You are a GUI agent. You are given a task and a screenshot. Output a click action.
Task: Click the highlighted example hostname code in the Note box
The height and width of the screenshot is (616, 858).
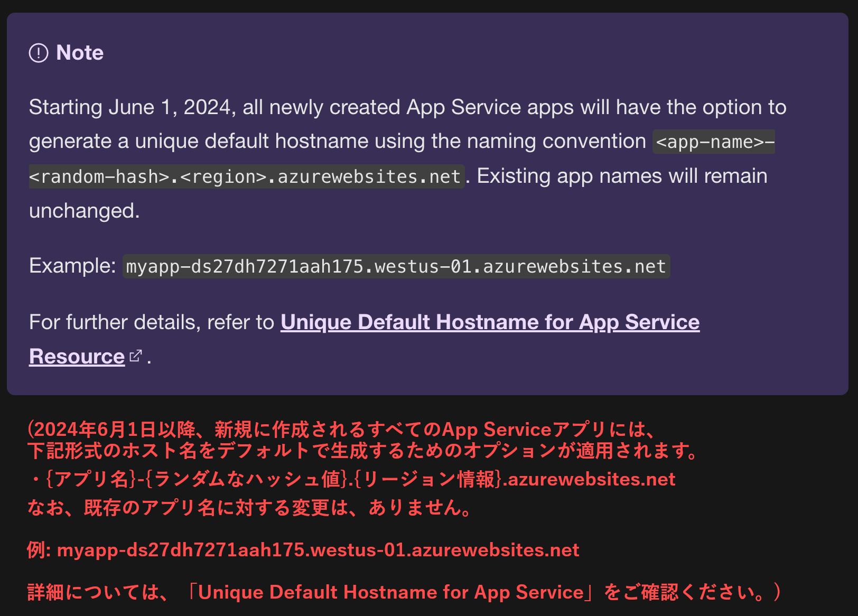coord(396,266)
